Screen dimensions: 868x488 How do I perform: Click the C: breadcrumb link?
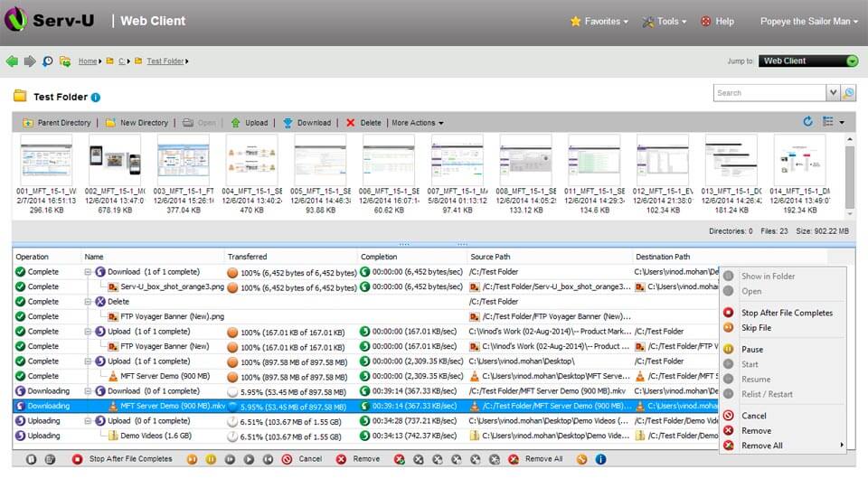pos(122,61)
